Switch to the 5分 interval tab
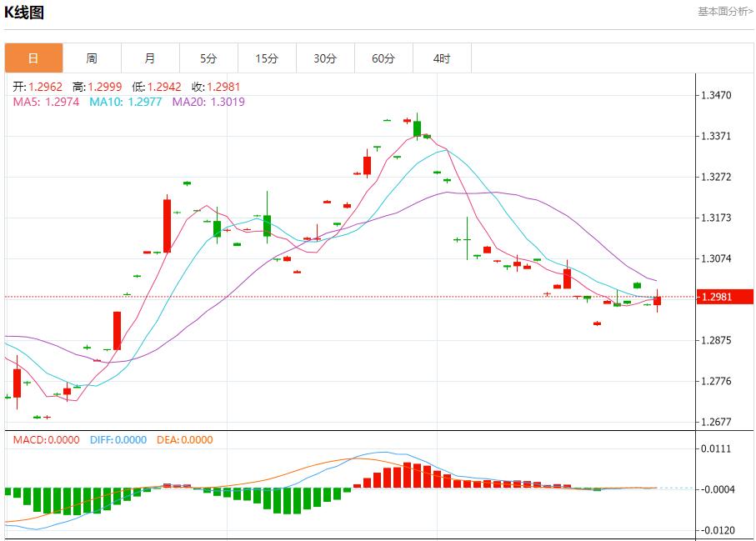 point(208,58)
